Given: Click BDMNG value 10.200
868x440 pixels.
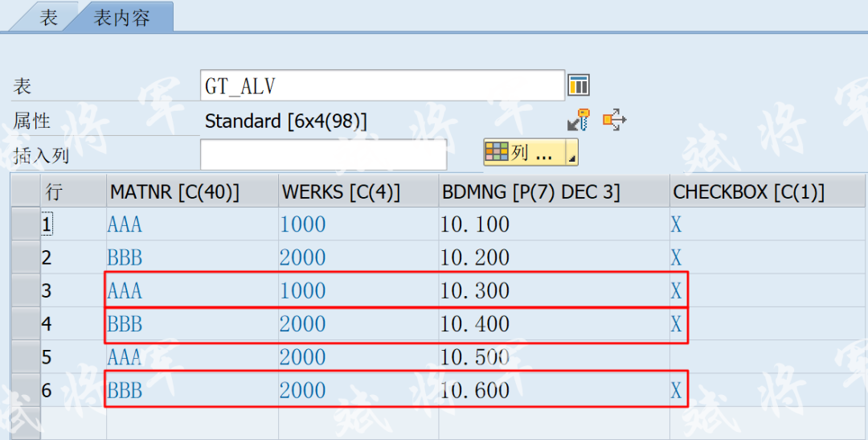Looking at the screenshot, I should [x=475, y=257].
